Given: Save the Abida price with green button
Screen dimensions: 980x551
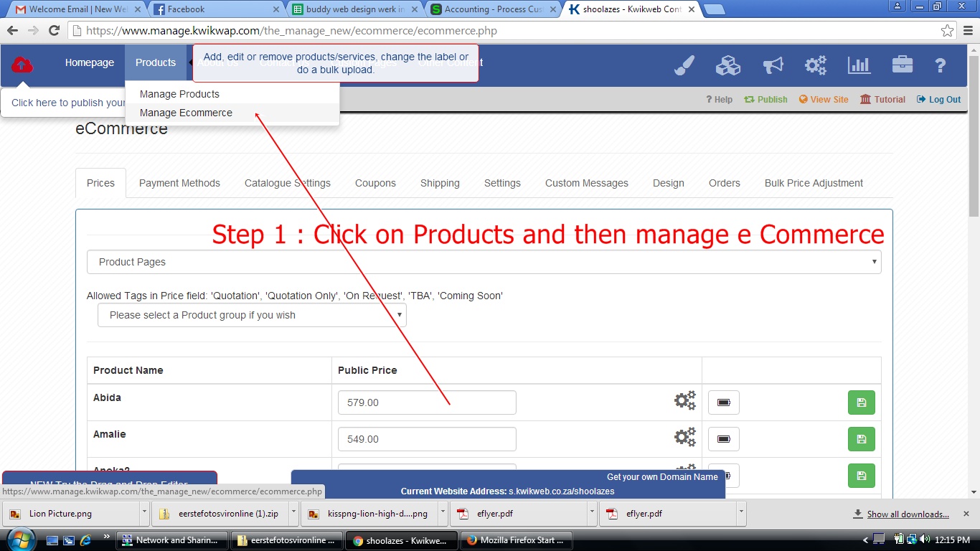Looking at the screenshot, I should [861, 402].
